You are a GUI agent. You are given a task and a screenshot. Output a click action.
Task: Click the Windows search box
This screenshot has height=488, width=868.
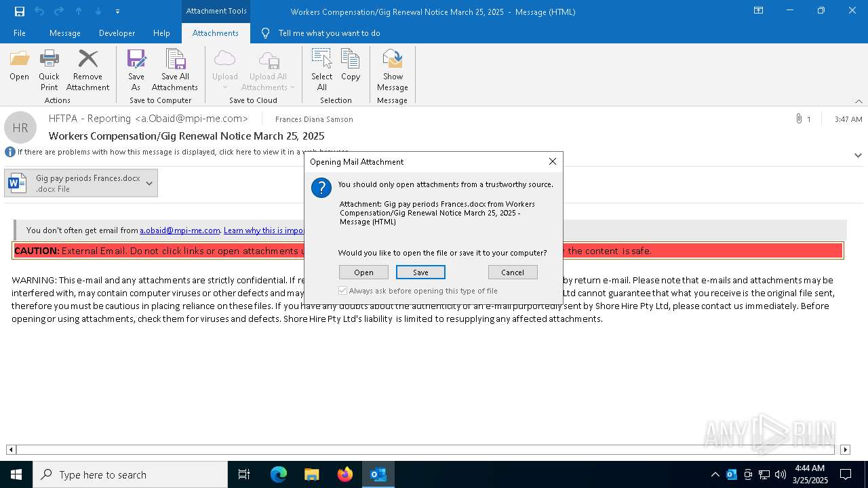[x=130, y=474]
